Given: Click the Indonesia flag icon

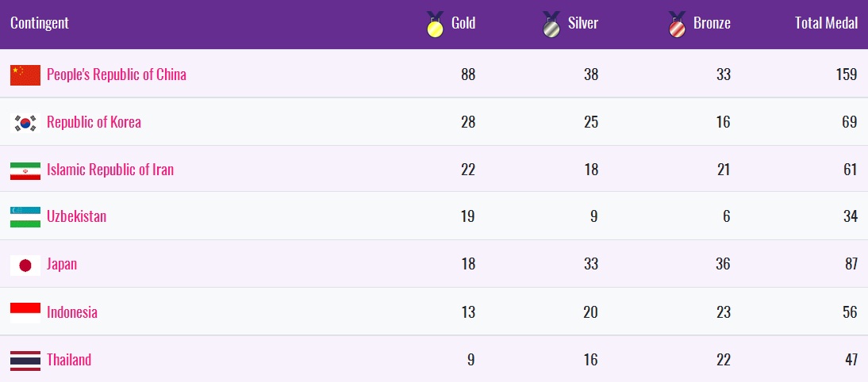Looking at the screenshot, I should pyautogui.click(x=25, y=313).
